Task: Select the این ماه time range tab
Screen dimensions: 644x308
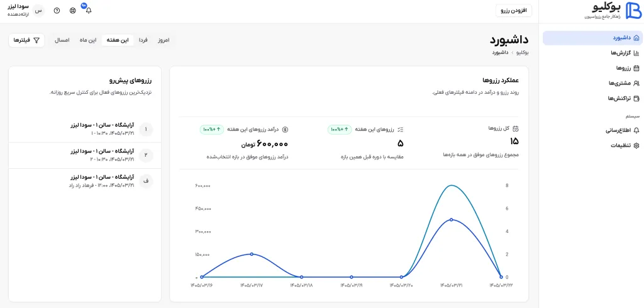Action: pyautogui.click(x=88, y=40)
